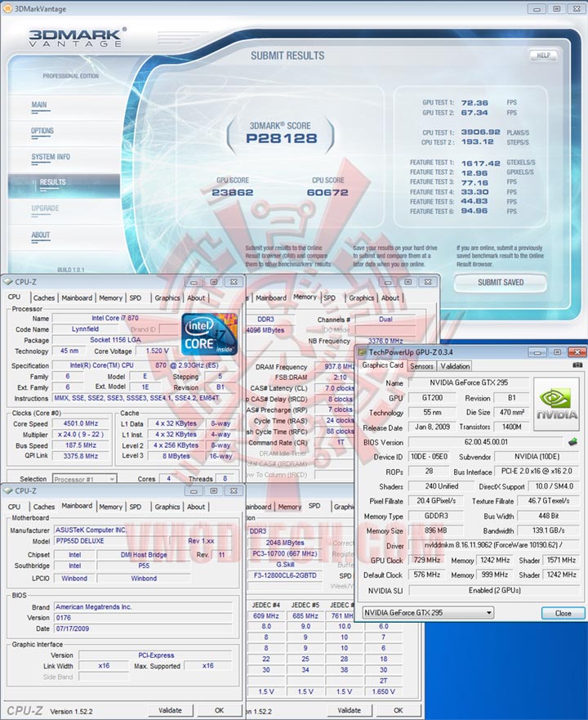The image size is (588, 720).
Task: Switch to Validation tab in GPU-Z
Action: point(455,366)
